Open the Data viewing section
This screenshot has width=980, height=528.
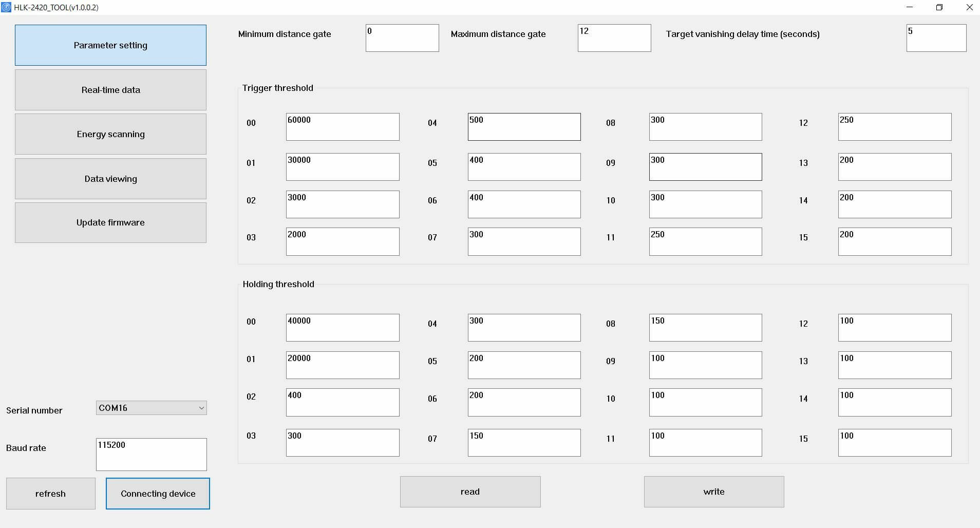pos(110,179)
